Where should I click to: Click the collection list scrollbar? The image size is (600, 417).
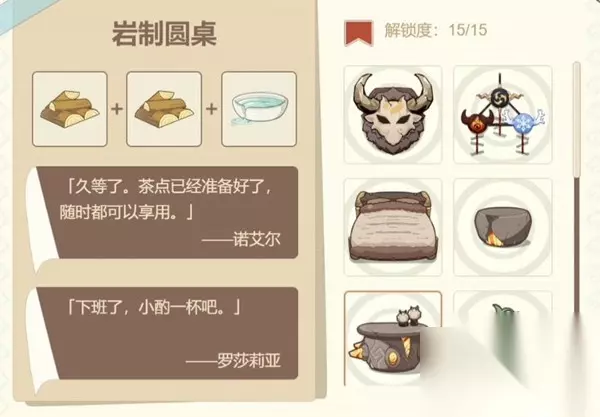(x=577, y=187)
